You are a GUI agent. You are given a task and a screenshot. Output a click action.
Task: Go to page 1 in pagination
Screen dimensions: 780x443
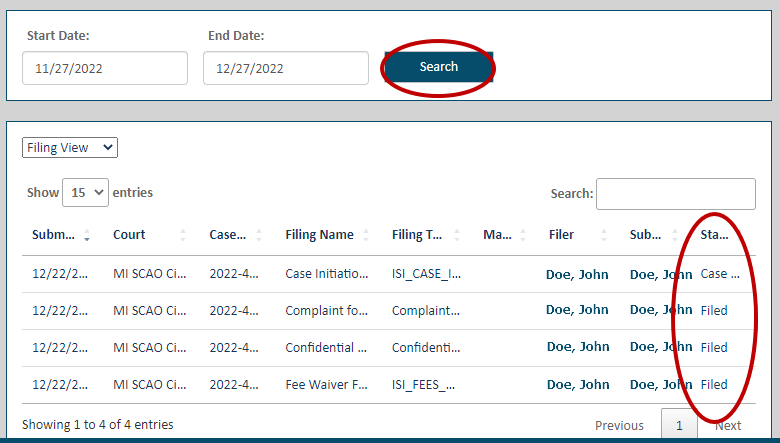(679, 425)
